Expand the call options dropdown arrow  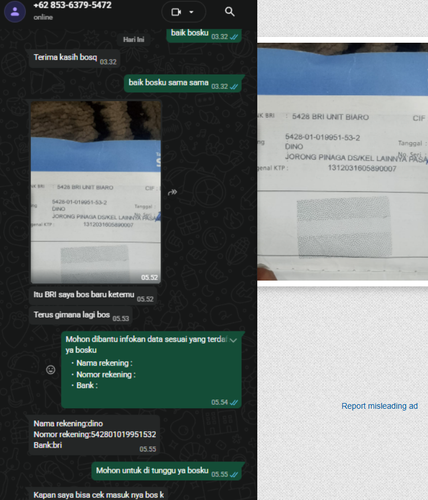[191, 12]
